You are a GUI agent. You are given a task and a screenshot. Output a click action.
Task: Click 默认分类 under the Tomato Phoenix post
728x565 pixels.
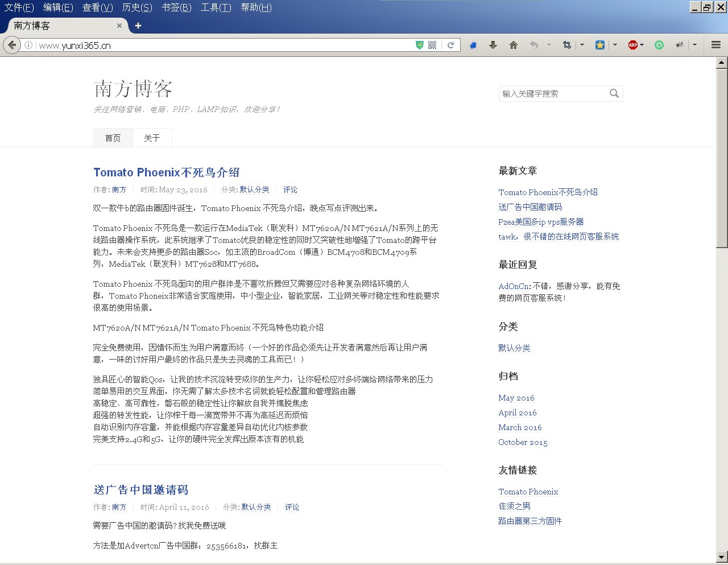coord(254,189)
